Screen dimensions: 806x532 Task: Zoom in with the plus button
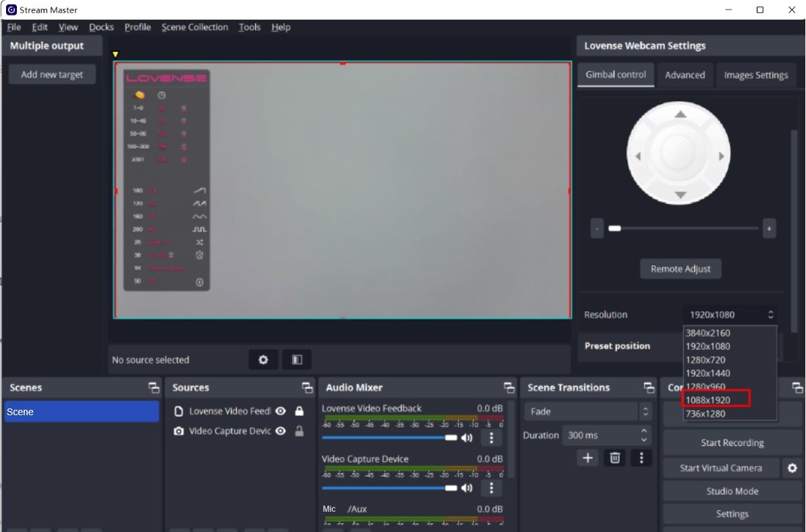pyautogui.click(x=769, y=229)
